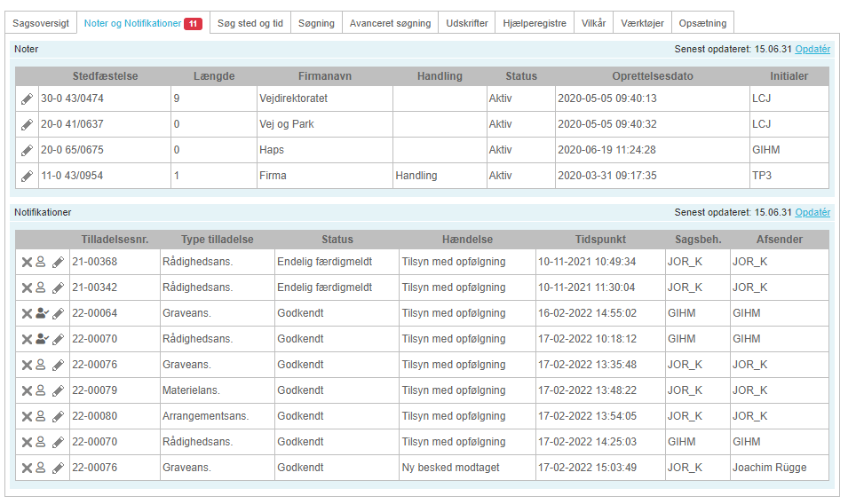The height and width of the screenshot is (504, 856).
Task: Delete the 22-00080 Arrangementsans. notification
Action: click(x=27, y=416)
